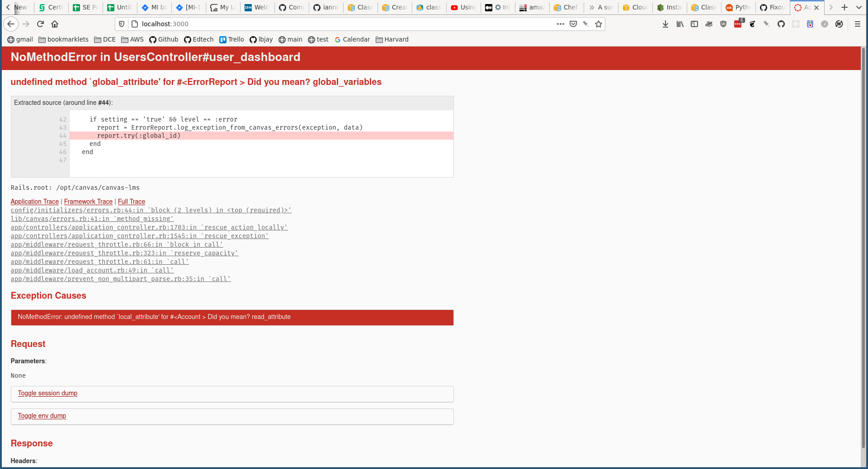The height and width of the screenshot is (469, 868).
Task: Open the Github bookmark
Action: tap(164, 39)
